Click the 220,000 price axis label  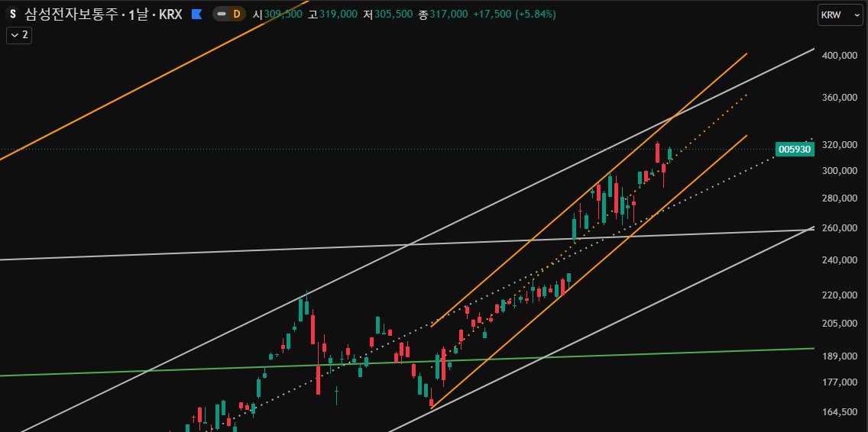[839, 295]
